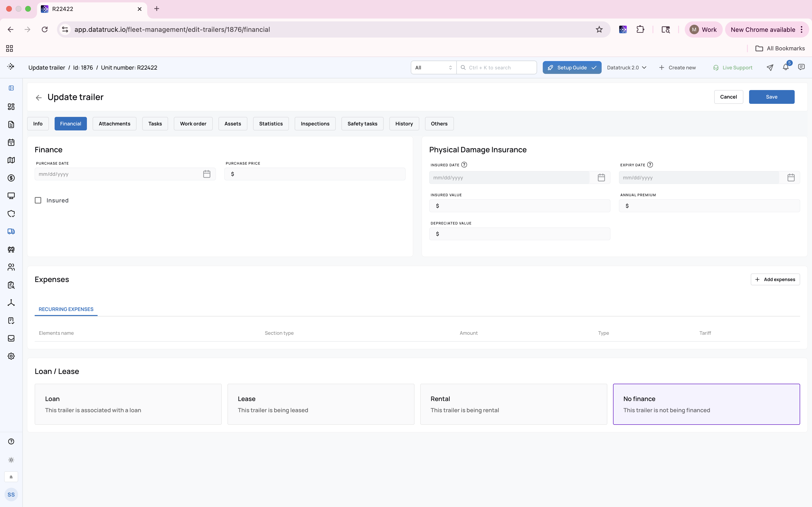Click the help question mark sidebar icon

tap(11, 441)
